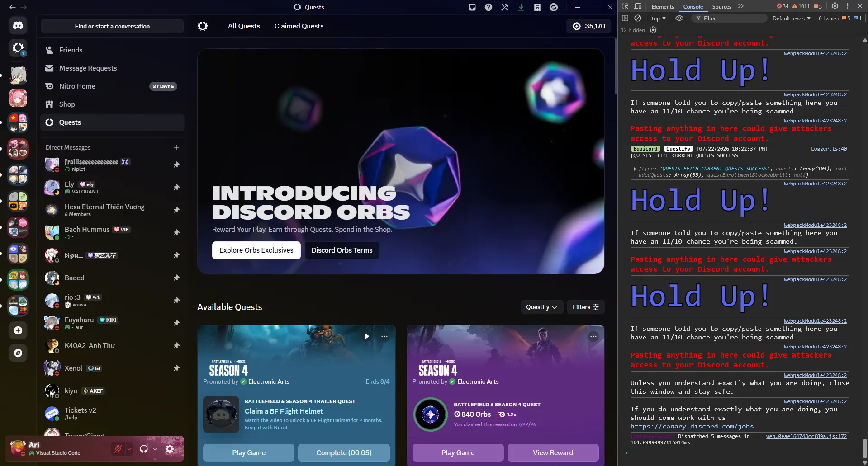Screen dimensions: 868x466
Task: Open Discover servers compass icon
Action: 18,353
